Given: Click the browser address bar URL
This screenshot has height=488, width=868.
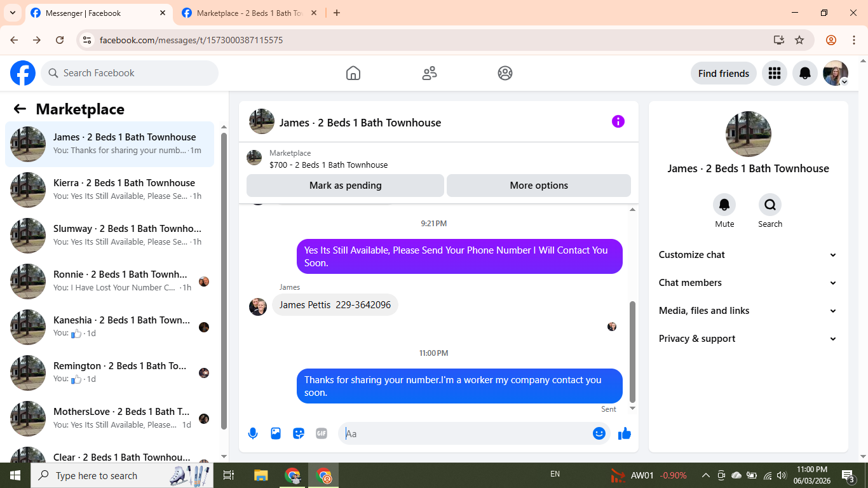Looking at the screenshot, I should tap(191, 40).
